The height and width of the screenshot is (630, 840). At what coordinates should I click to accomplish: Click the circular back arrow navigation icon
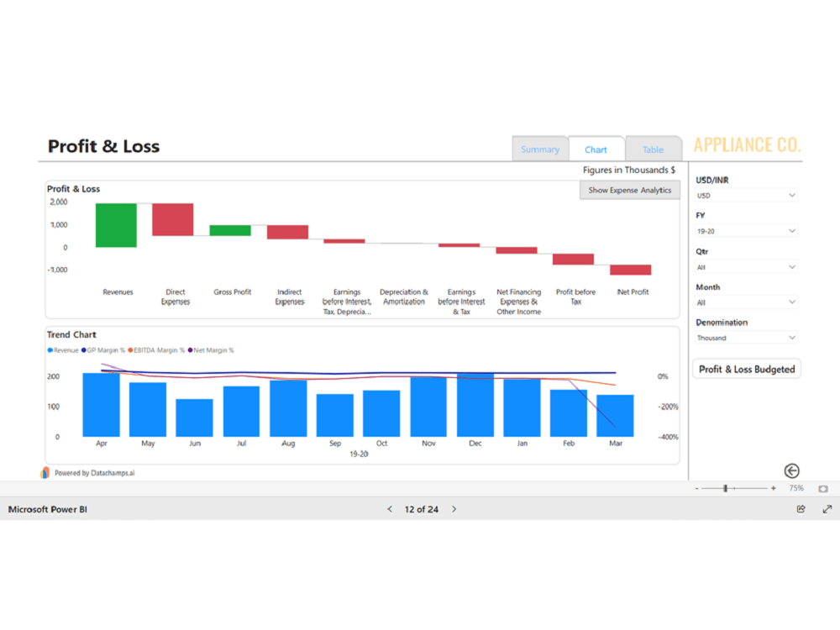point(790,470)
